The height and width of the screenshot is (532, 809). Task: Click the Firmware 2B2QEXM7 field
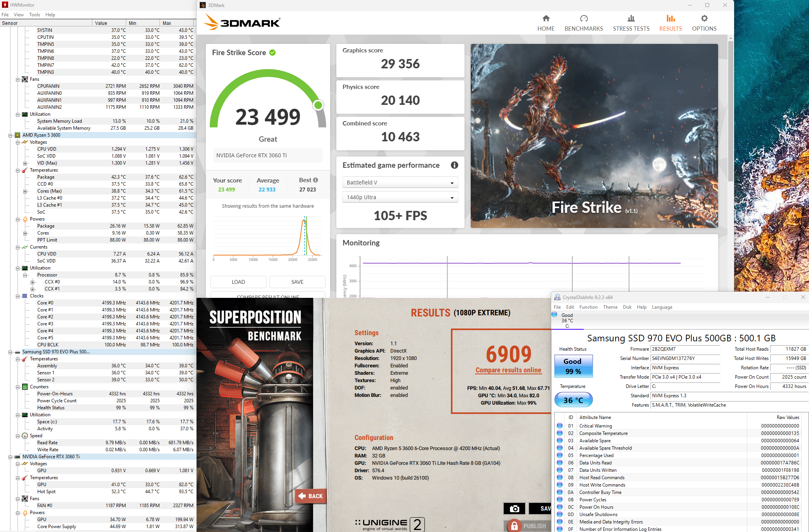685,349
